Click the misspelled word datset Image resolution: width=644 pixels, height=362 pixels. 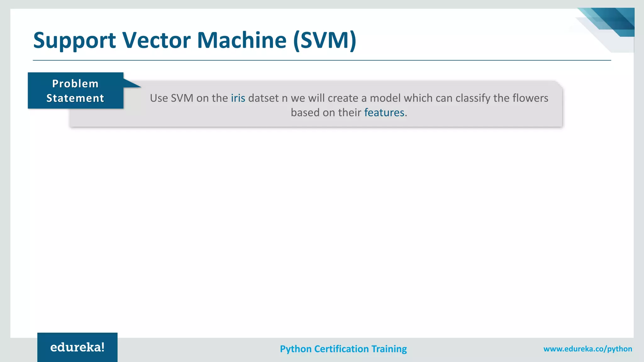(263, 98)
